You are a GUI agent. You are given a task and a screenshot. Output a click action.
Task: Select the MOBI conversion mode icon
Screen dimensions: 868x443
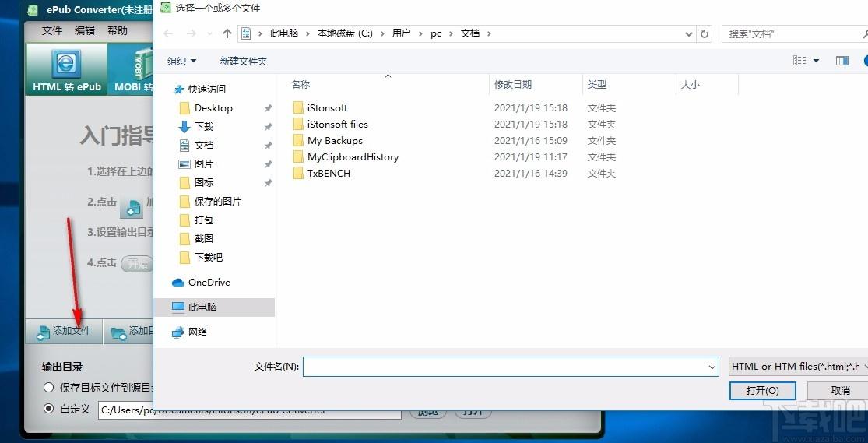pos(142,65)
